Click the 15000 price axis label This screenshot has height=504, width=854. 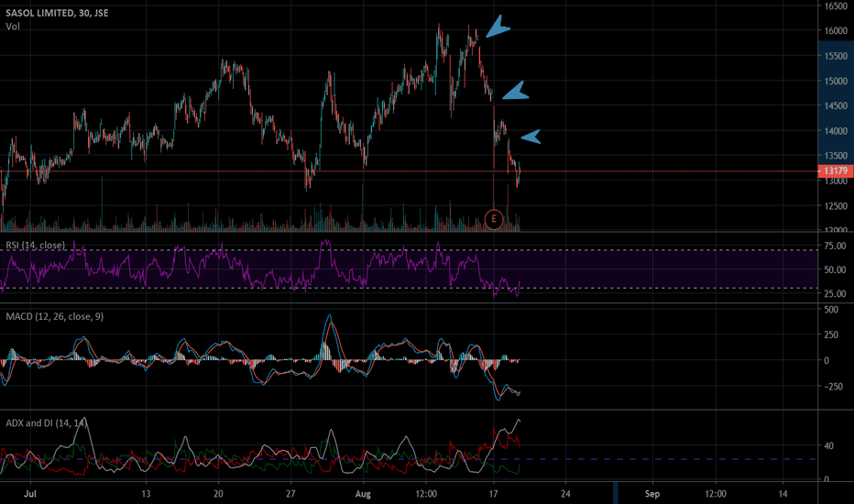pos(836,82)
